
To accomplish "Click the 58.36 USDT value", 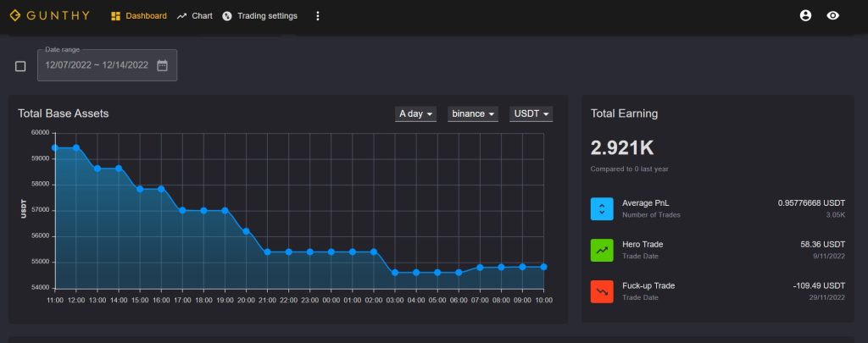I will 822,244.
